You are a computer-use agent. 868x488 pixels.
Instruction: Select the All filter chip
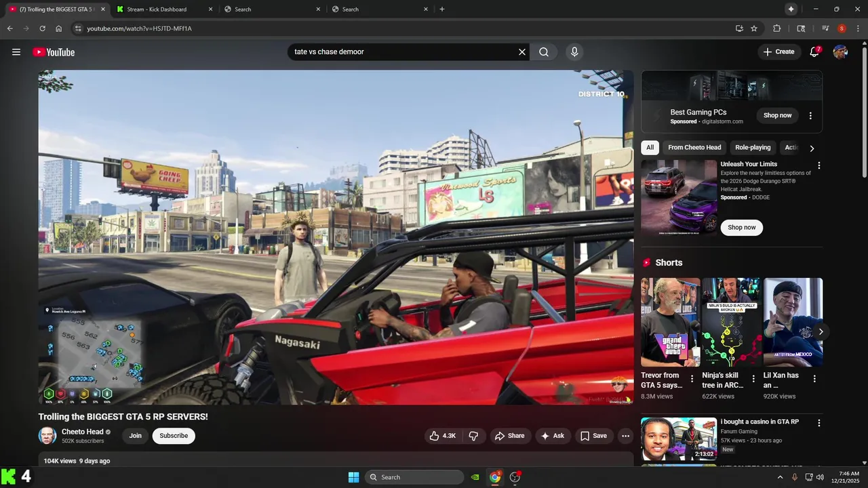click(x=650, y=147)
